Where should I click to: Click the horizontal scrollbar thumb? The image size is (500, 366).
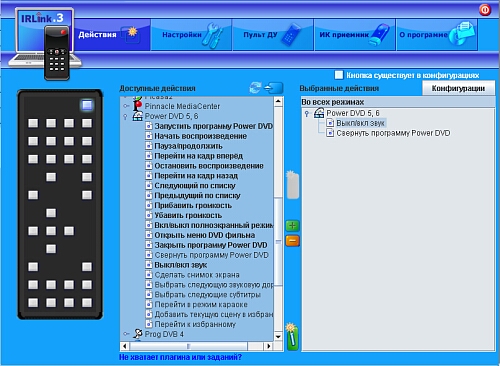(x=188, y=346)
